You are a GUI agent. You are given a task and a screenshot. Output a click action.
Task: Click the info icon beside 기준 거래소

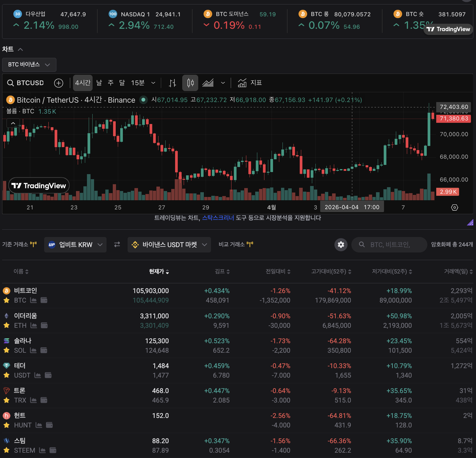(34, 244)
